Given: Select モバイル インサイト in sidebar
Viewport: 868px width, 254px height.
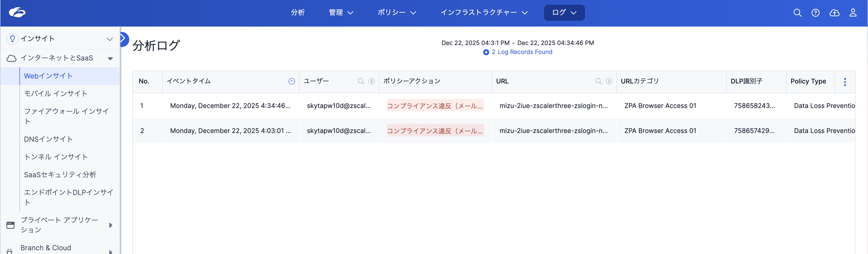Looking at the screenshot, I should pos(56,93).
